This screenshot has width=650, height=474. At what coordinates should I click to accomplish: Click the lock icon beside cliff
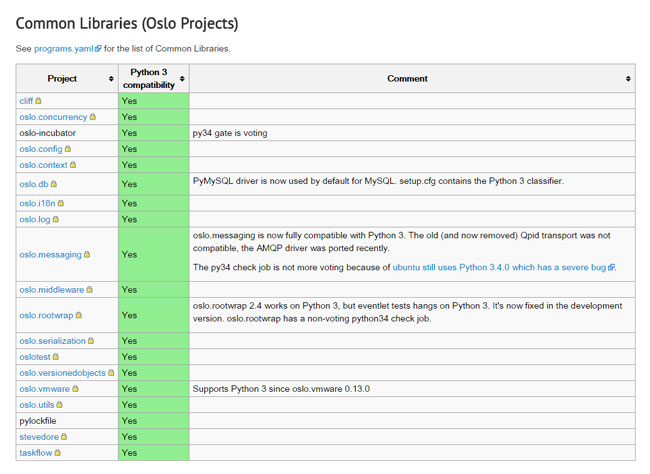point(38,101)
